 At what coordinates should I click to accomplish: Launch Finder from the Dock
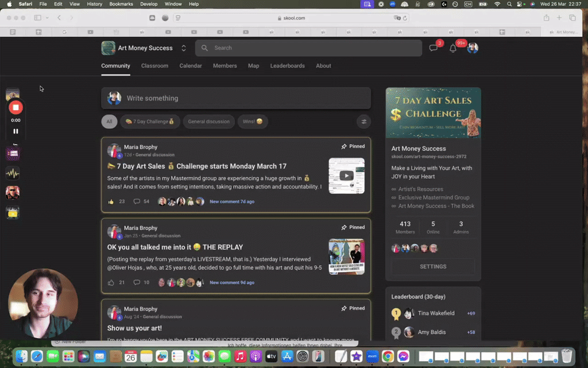(21, 356)
